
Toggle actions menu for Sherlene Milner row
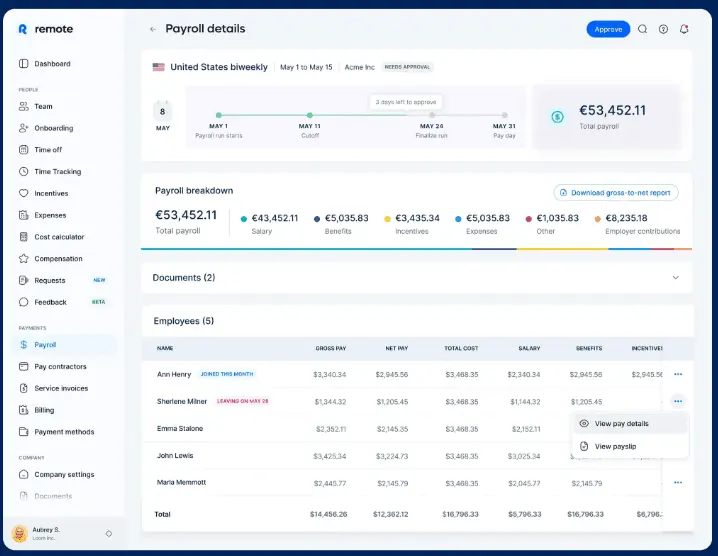point(678,401)
